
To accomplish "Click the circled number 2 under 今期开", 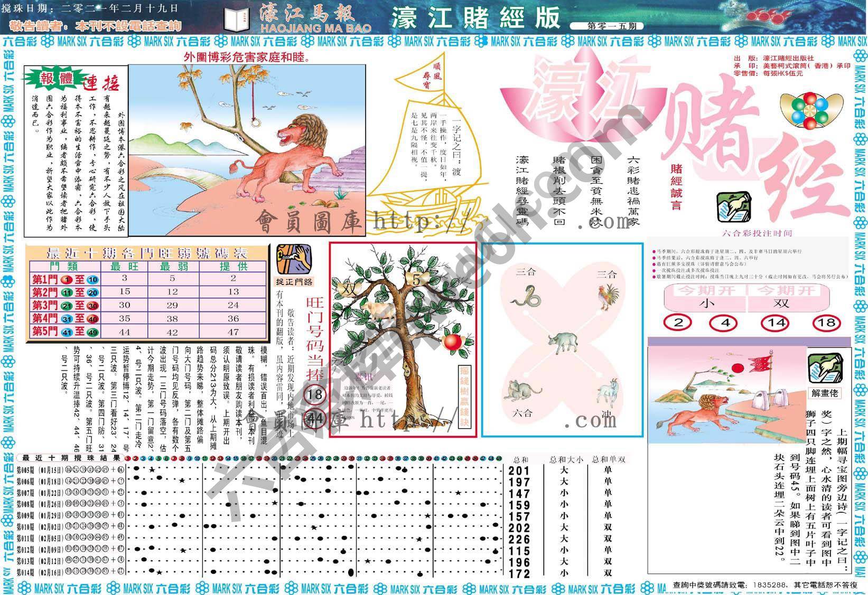I will click(678, 323).
